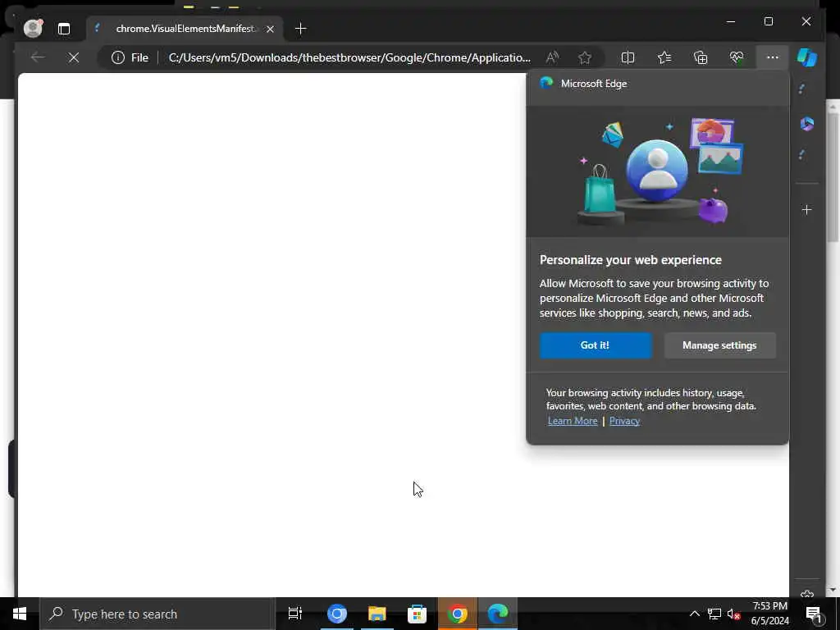
Task: Open Browser essentials heart icon
Action: tap(737, 57)
